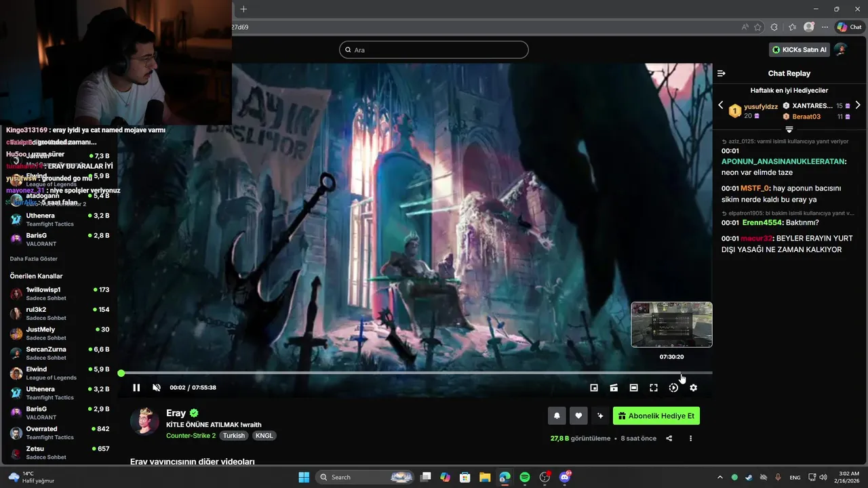The image size is (868, 488).
Task: Click Abonelik Hediye Et button
Action: 656,416
